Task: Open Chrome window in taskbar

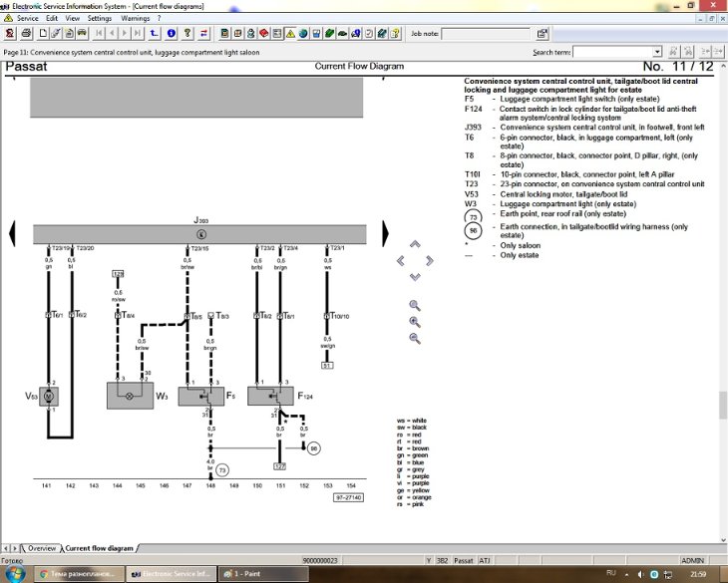Action: [80, 574]
